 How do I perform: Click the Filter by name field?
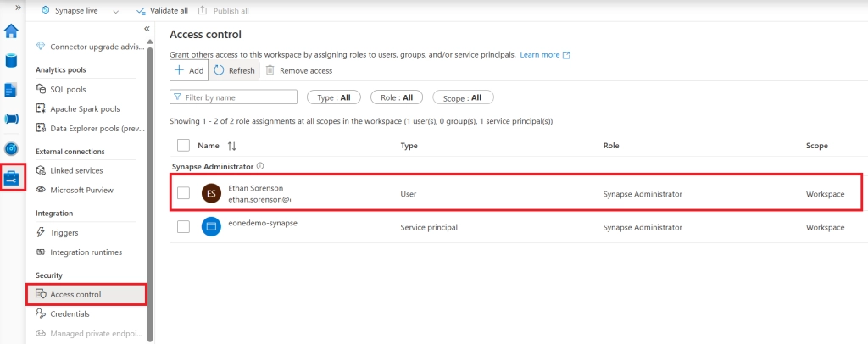click(233, 97)
